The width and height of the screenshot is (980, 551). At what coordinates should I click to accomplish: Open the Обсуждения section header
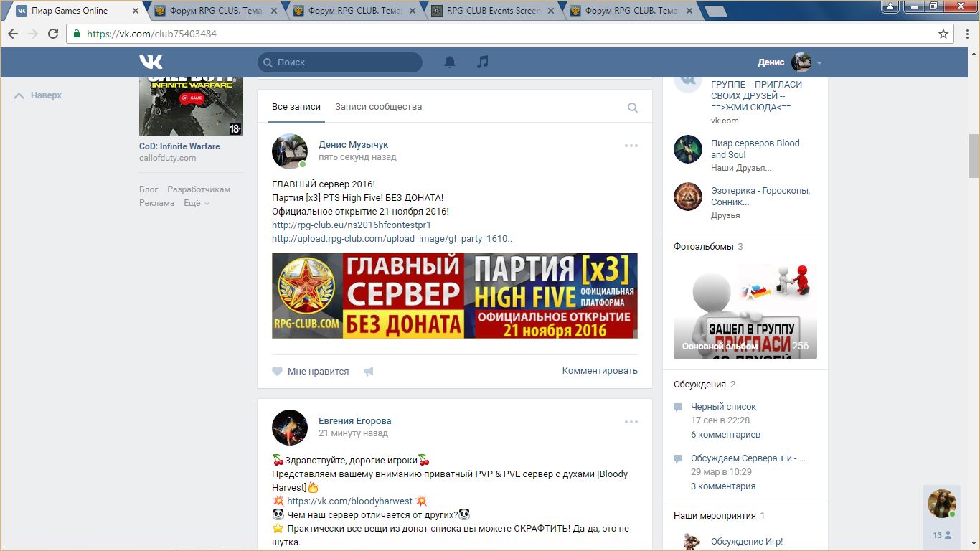pyautogui.click(x=699, y=385)
